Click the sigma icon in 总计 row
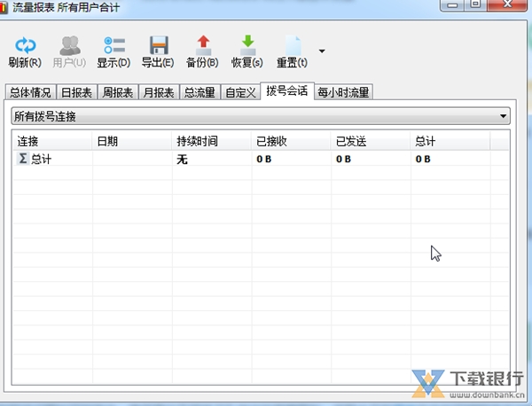The image size is (532, 406). tap(23, 159)
